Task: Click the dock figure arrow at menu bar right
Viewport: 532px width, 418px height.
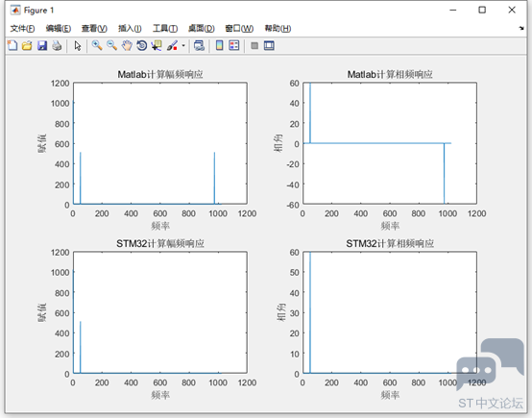Action: coord(521,29)
